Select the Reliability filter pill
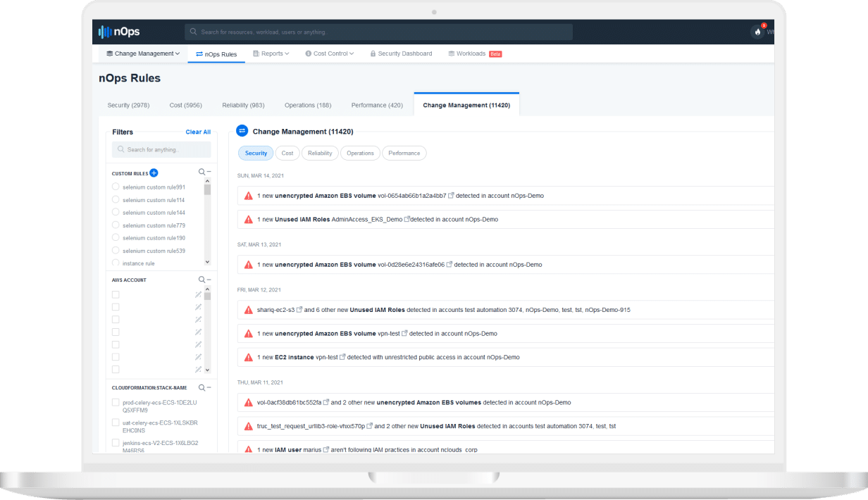Image resolution: width=868 pixels, height=500 pixels. (x=320, y=153)
